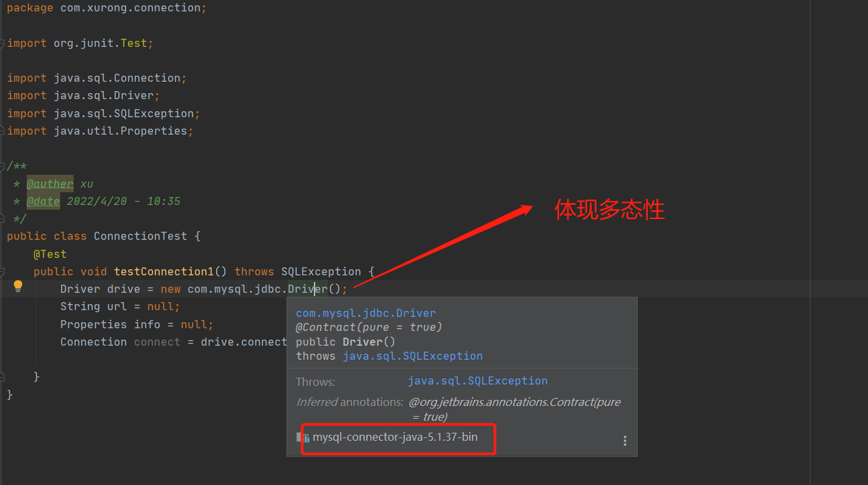Click 'Connection' in import java.sql.Connection
Screen dimensions: 868x485
click(x=147, y=78)
